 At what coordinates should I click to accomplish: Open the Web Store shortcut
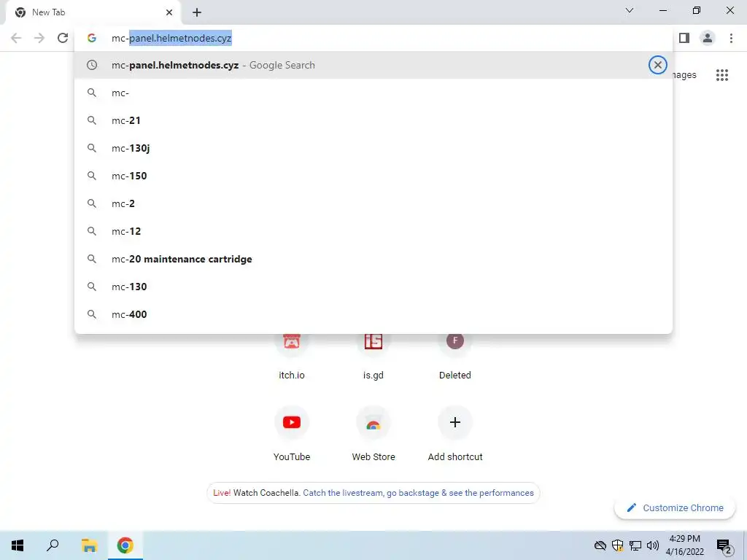[x=373, y=433]
